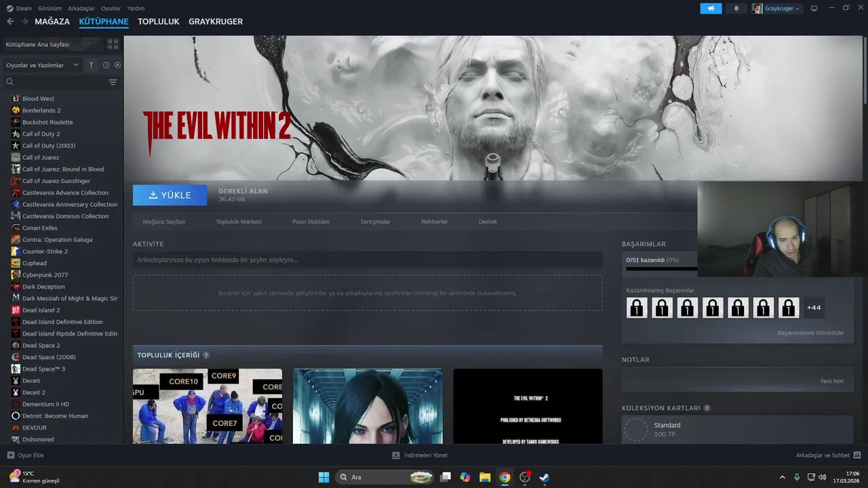Open the CORE10 community thumbnail
The height and width of the screenshot is (488, 868).
point(208,406)
